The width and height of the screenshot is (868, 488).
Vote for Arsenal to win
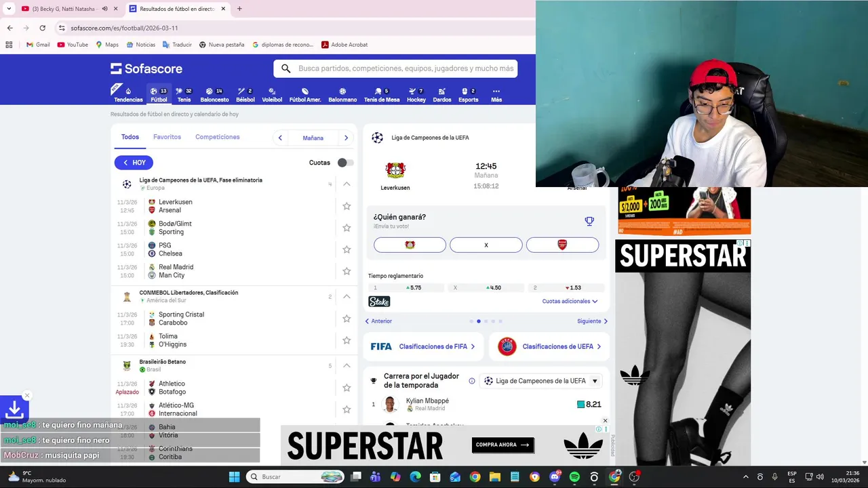pyautogui.click(x=562, y=245)
